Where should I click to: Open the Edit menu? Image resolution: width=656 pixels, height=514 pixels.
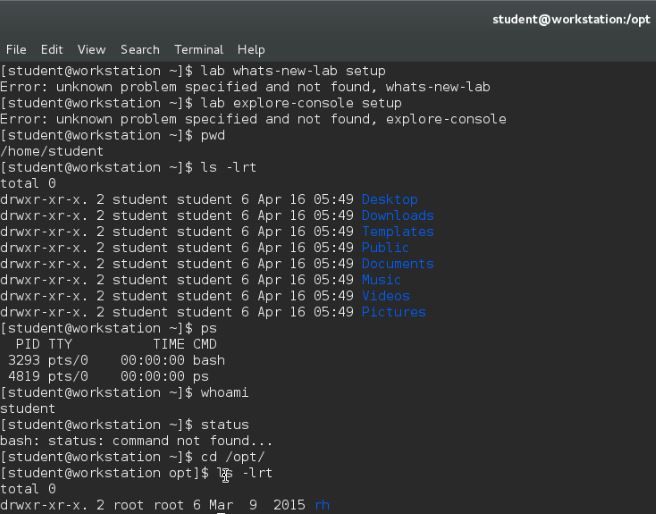(x=52, y=49)
